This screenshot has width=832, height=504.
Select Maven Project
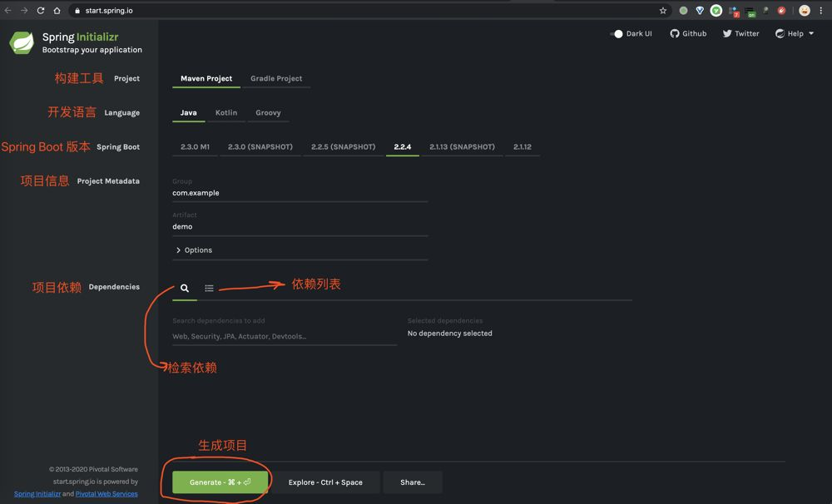pos(206,78)
